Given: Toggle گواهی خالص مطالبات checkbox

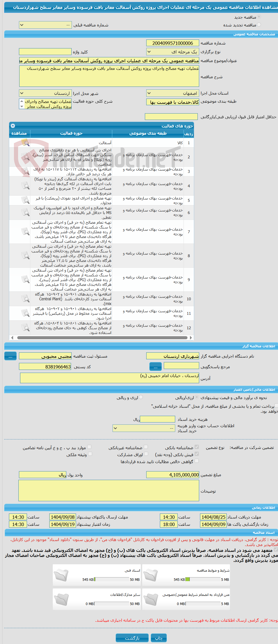Looking at the screenshot, I should pyautogui.click(x=197, y=461).
